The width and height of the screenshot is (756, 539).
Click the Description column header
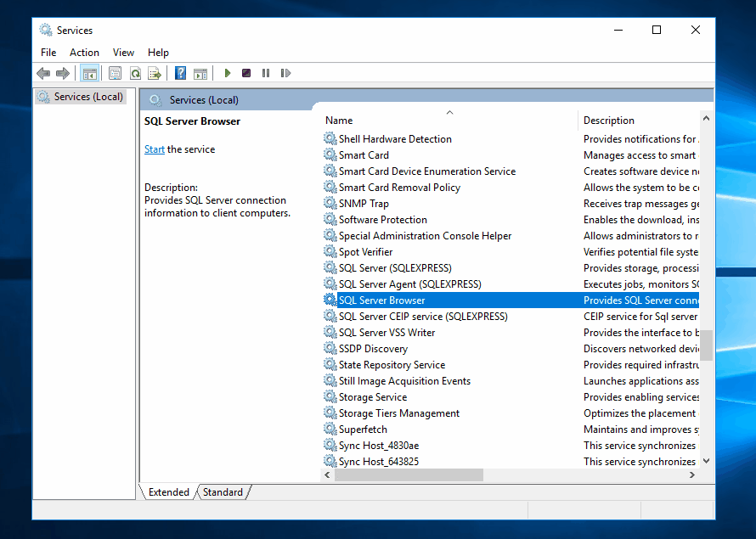[609, 121]
